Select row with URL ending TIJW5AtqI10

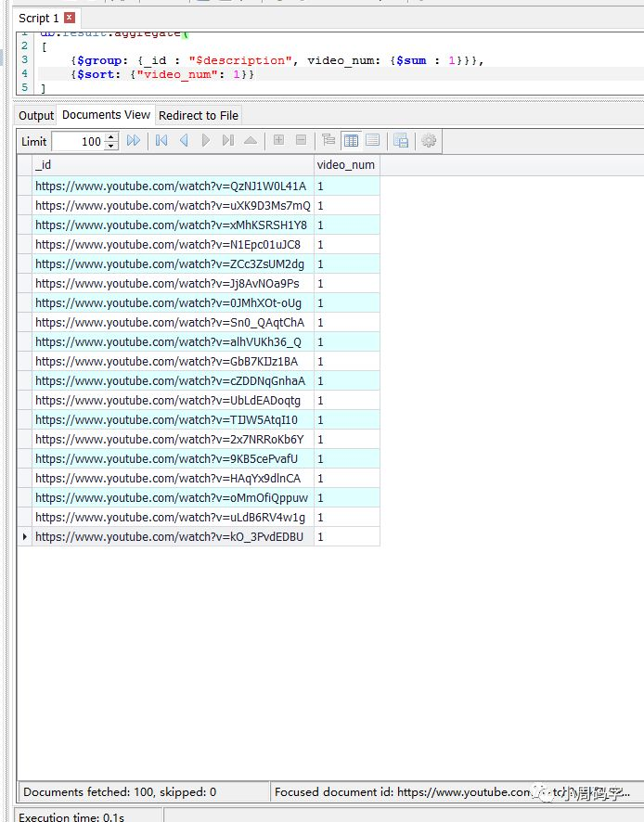point(173,420)
